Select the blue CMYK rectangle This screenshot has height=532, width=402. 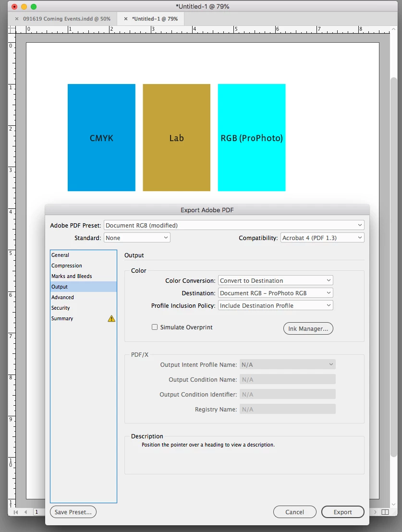click(x=101, y=137)
